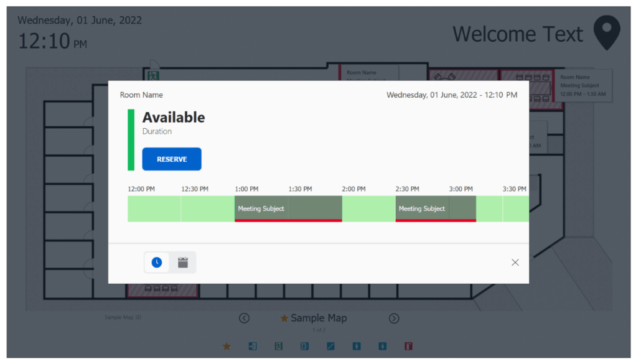Pick the available 2:00 PM time slot
The height and width of the screenshot is (364, 636).
point(368,208)
